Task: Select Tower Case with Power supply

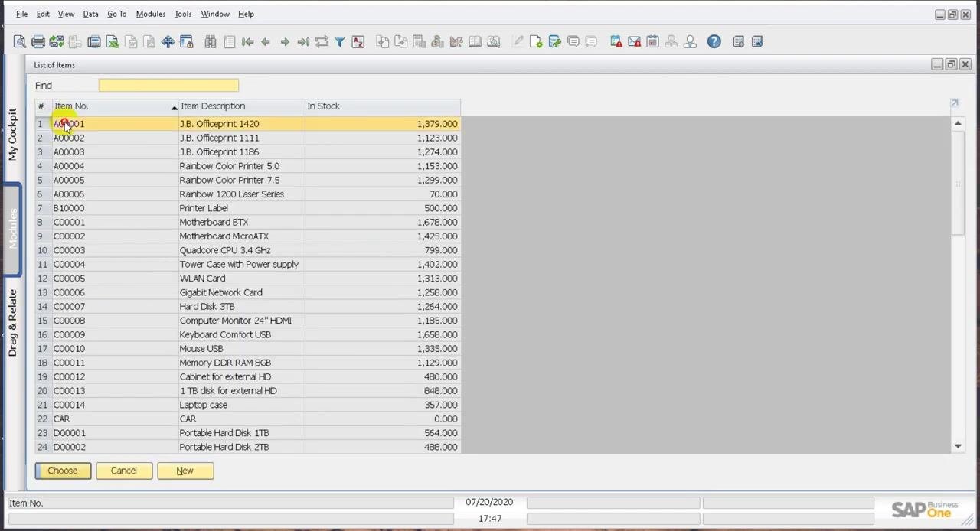Action: click(247, 264)
